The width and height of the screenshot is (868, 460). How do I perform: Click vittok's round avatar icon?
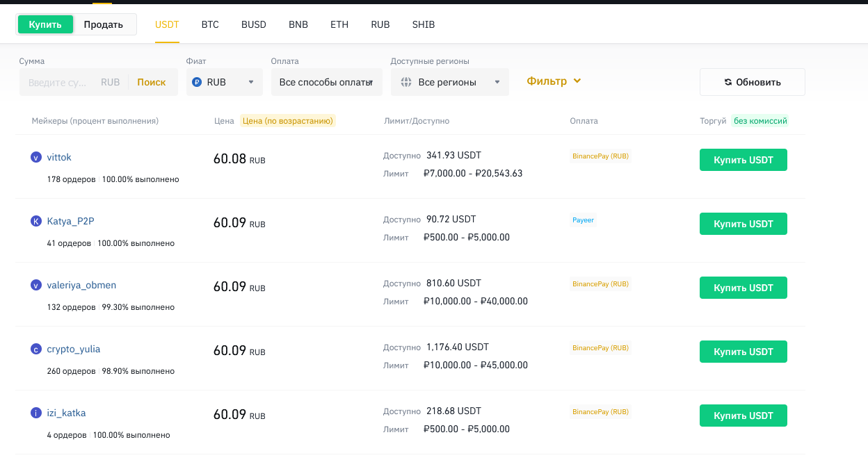point(36,158)
